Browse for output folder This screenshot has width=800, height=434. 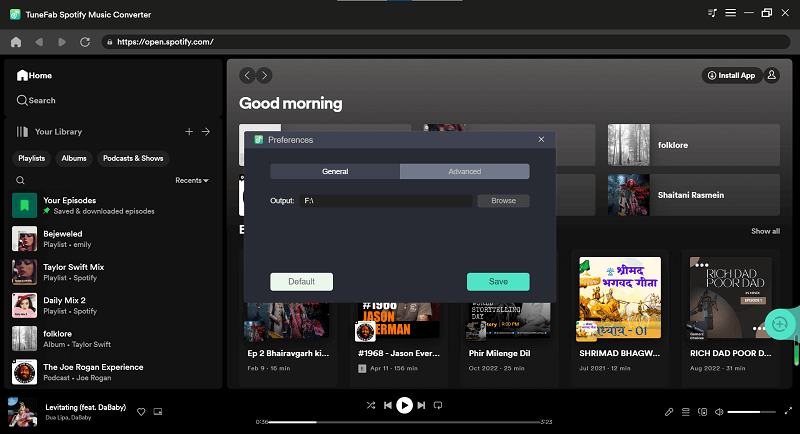[x=504, y=201]
